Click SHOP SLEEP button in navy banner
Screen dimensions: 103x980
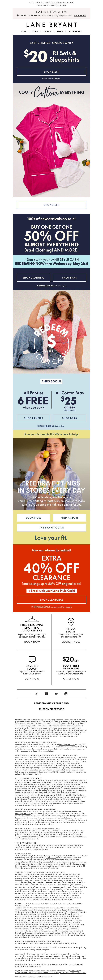click(x=51, y=72)
